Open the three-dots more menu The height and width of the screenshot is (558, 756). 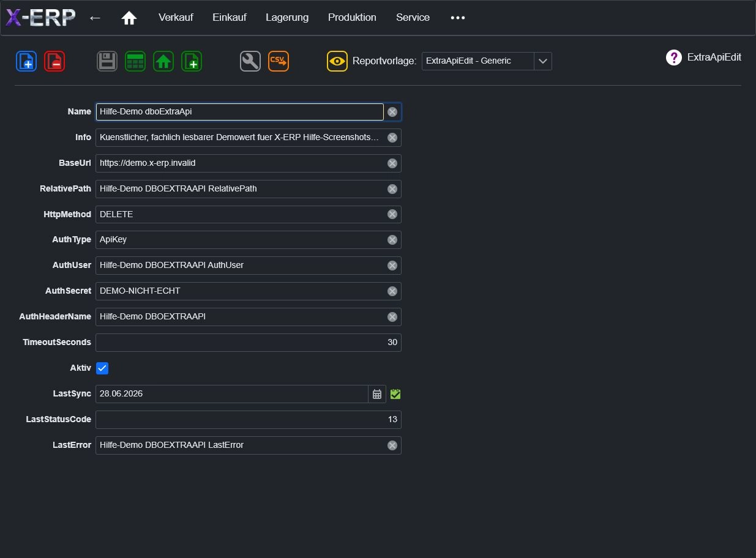(458, 18)
